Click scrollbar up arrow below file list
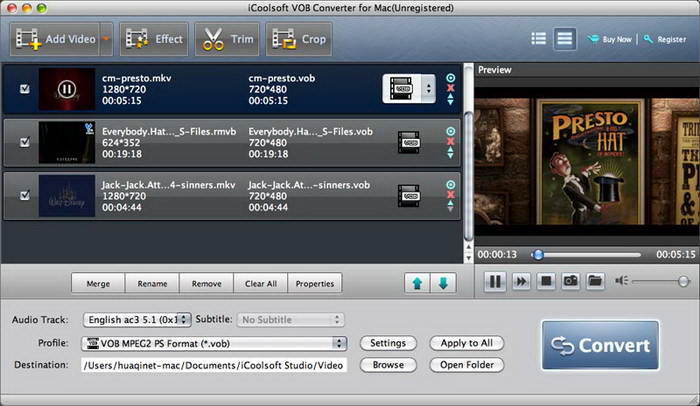The height and width of the screenshot is (406, 700). (468, 247)
